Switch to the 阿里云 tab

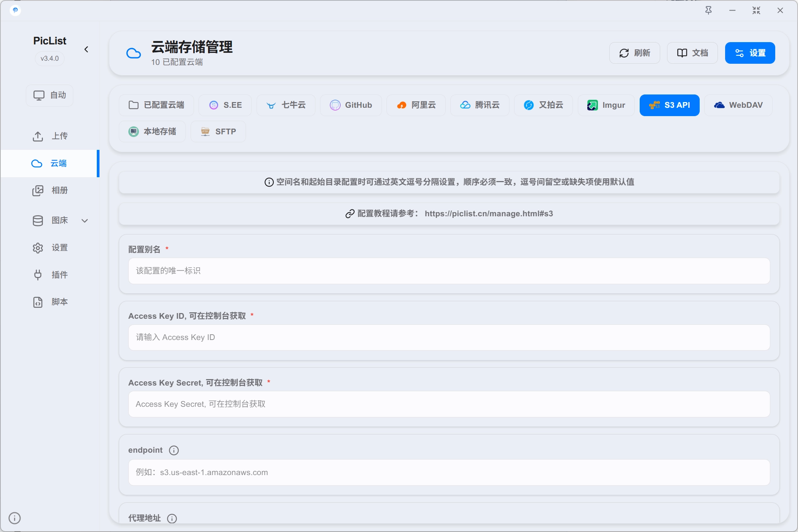click(416, 105)
